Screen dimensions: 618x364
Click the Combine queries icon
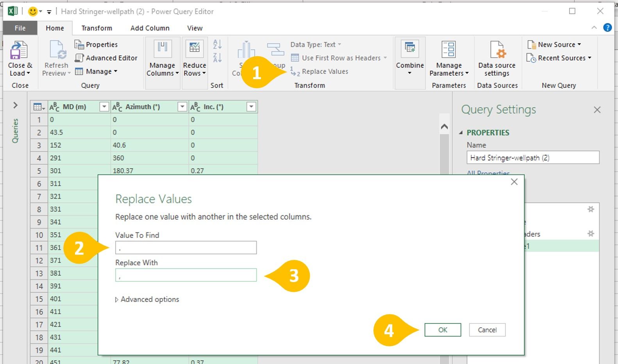click(409, 49)
